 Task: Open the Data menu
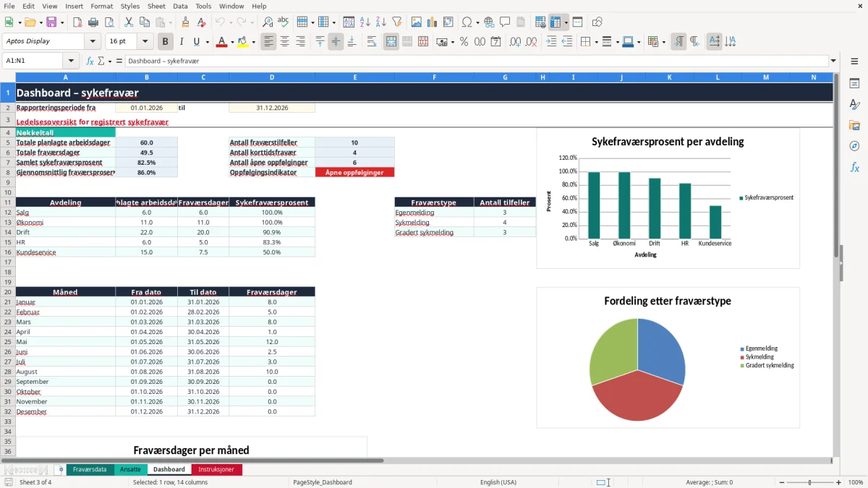(x=180, y=6)
